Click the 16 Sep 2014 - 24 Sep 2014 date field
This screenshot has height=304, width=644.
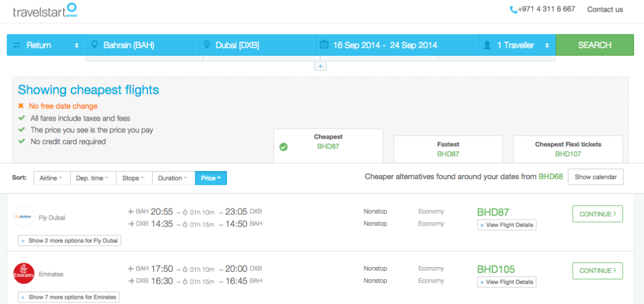pos(396,45)
